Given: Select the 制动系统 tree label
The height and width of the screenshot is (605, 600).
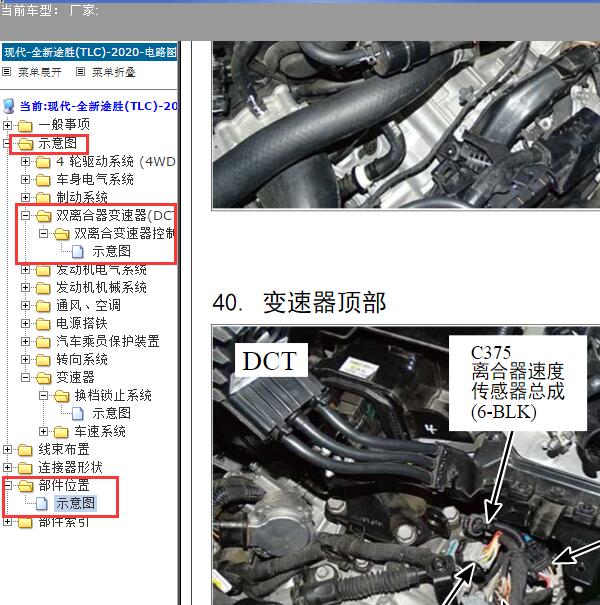Looking at the screenshot, I should pos(82,197).
